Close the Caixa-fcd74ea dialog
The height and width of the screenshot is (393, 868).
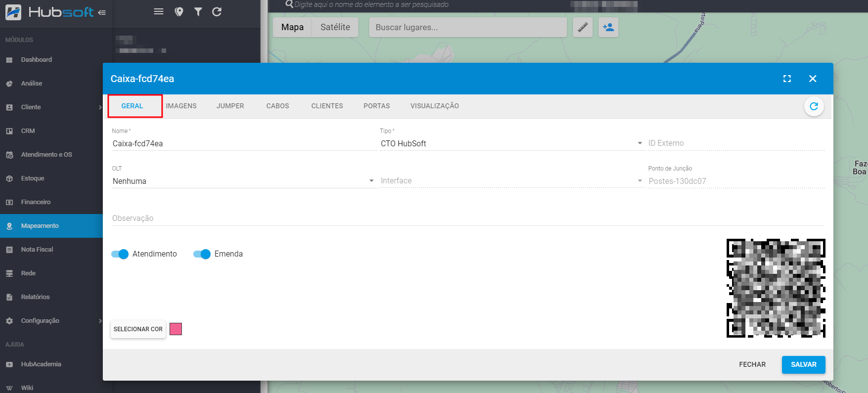point(813,79)
